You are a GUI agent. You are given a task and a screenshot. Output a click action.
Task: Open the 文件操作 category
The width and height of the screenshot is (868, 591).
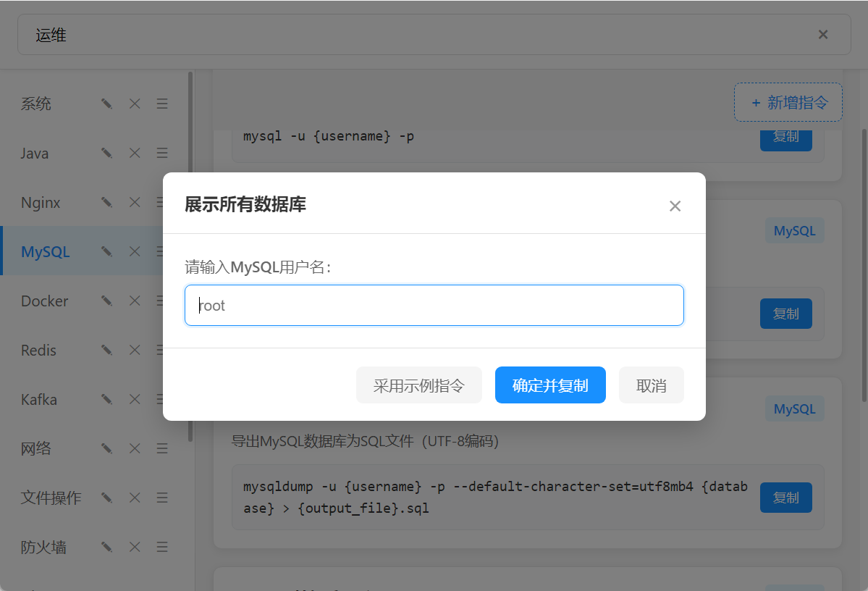tap(51, 498)
